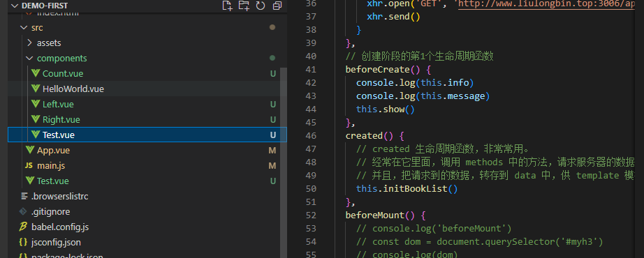The width and height of the screenshot is (644, 258).
Task: Click the New Folder icon in explorer header
Action: [x=244, y=6]
